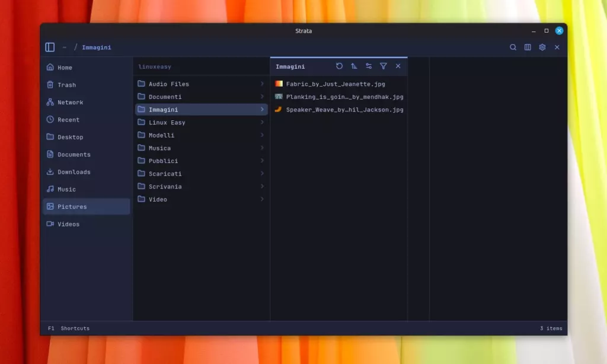Click the filter funnel icon

(x=384, y=66)
